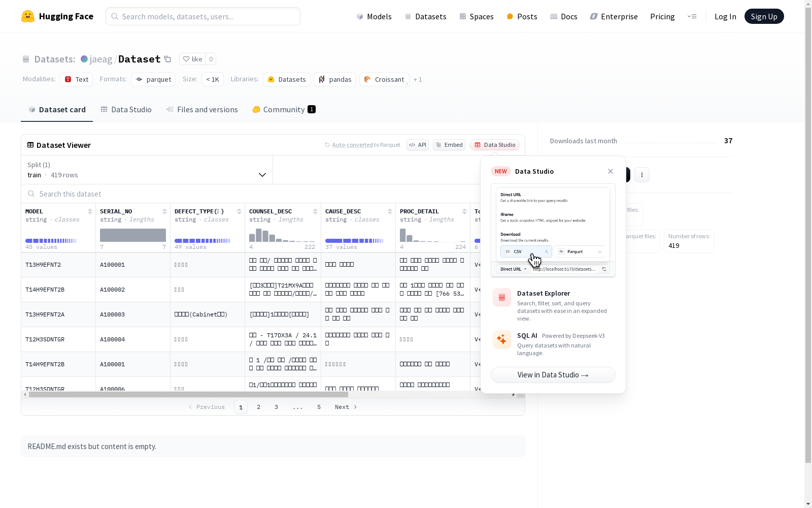This screenshot has height=508, width=812.
Task: Click model cell T12H3SDNTGR with serial A100004
Action: point(58,339)
